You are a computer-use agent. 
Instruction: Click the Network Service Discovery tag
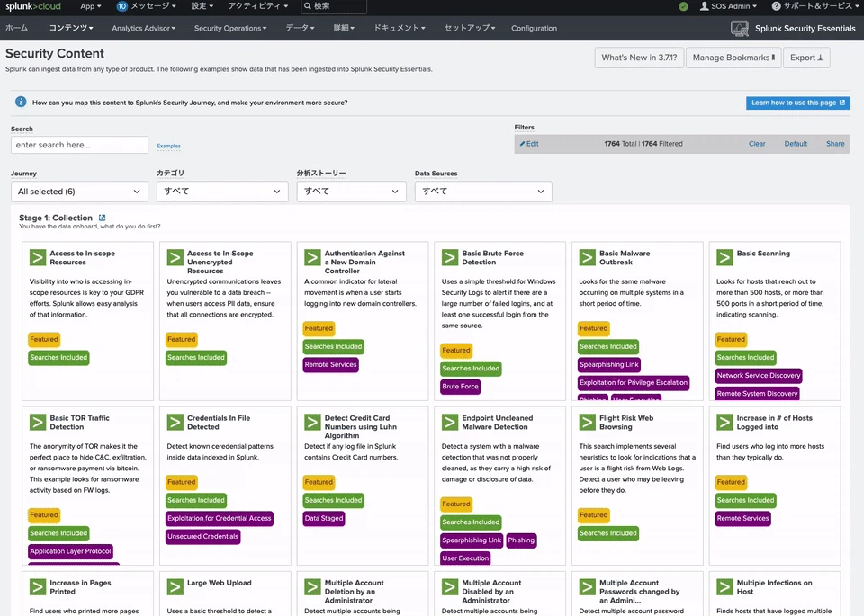(x=758, y=375)
